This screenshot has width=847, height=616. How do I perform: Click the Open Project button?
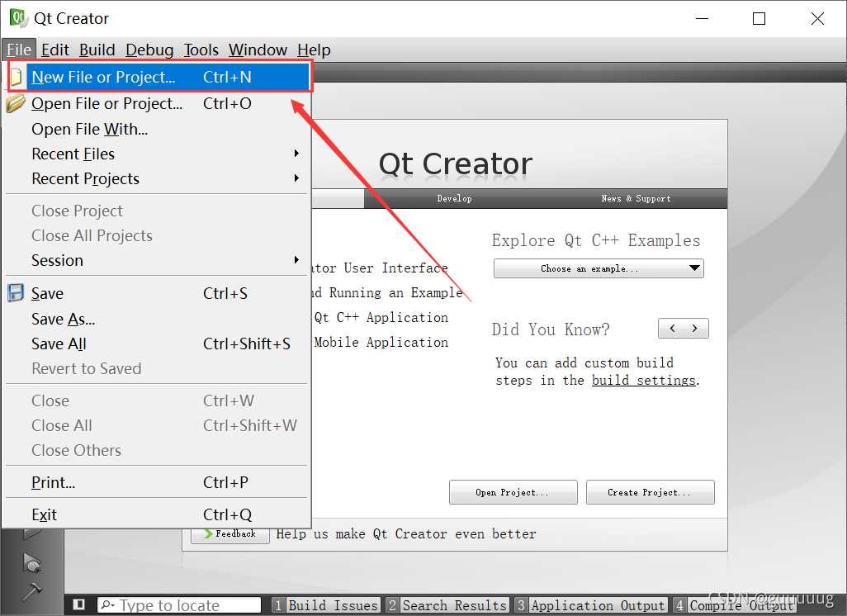click(513, 492)
